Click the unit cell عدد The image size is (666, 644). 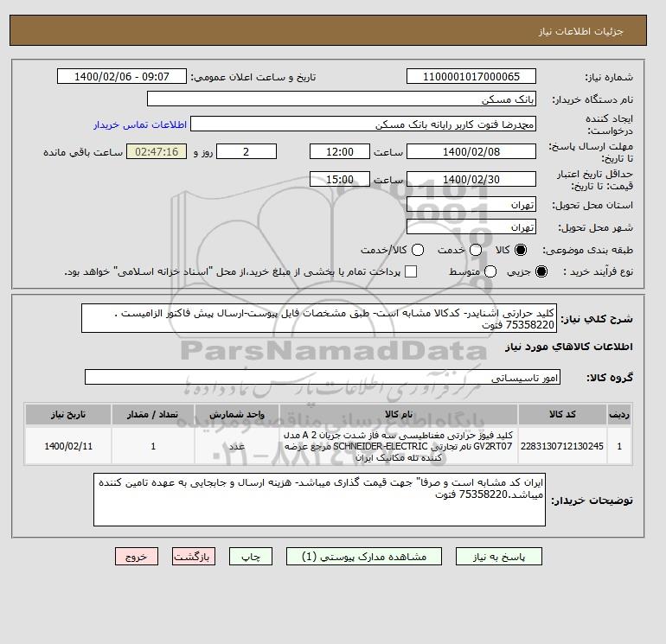(x=237, y=446)
